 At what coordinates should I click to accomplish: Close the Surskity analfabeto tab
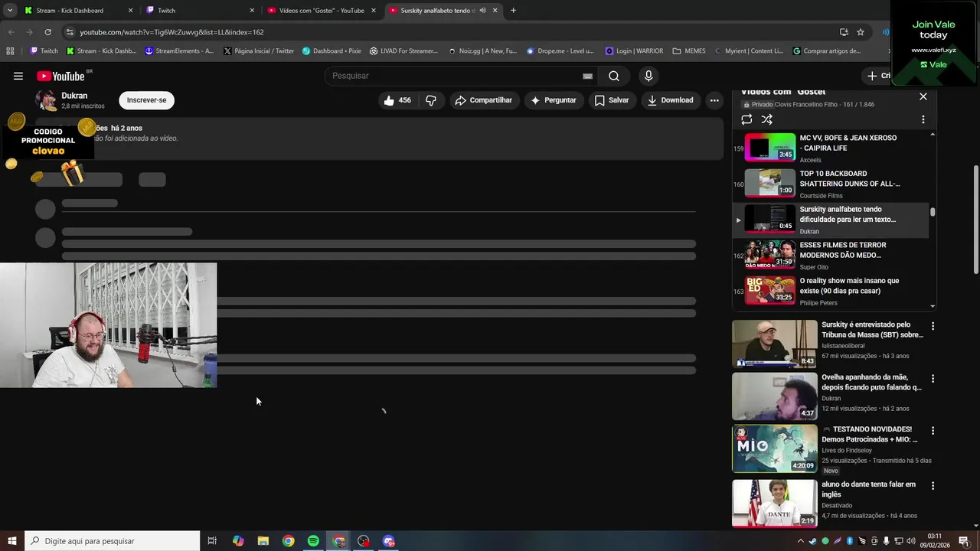pyautogui.click(x=495, y=11)
